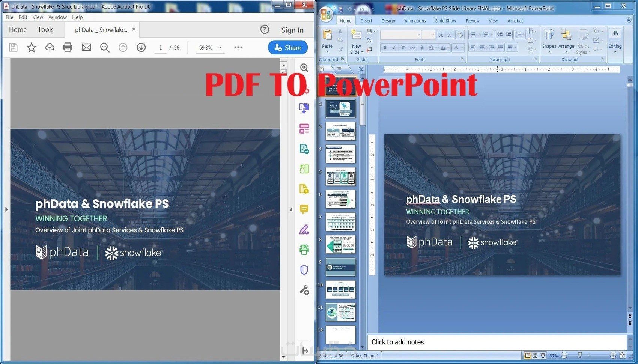Open the Paragraph dialog launcher
The height and width of the screenshot is (364, 638).
click(x=535, y=59)
